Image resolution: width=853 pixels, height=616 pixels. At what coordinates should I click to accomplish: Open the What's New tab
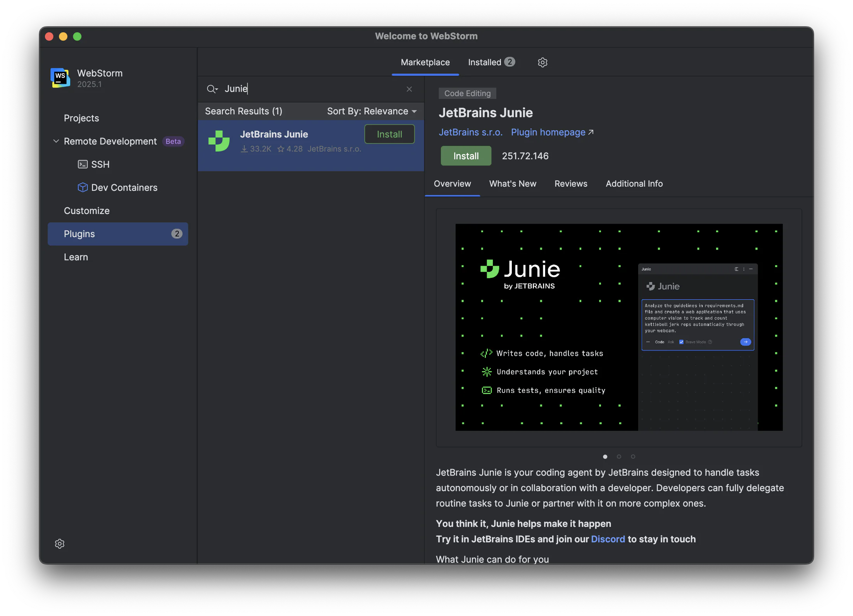pos(512,184)
